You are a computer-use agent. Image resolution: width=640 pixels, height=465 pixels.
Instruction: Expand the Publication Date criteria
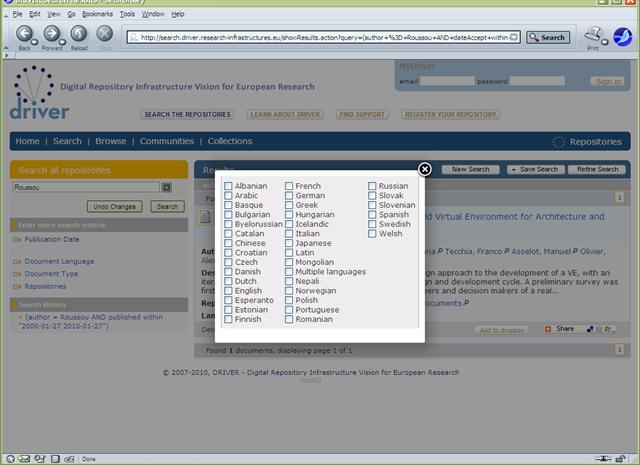tap(51, 239)
